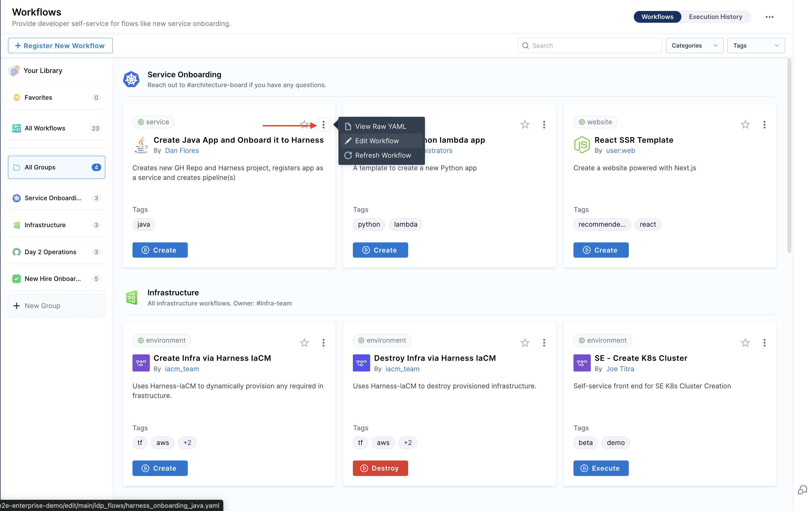Viewport: 812px width, 511px height.
Task: Click the chat support icon at bottom right
Action: (x=802, y=489)
